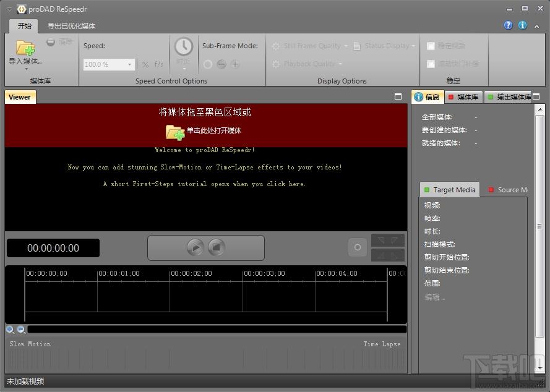The height and width of the screenshot is (392, 550).
Task: Expand the arrow under the duration clock
Action: (x=184, y=69)
